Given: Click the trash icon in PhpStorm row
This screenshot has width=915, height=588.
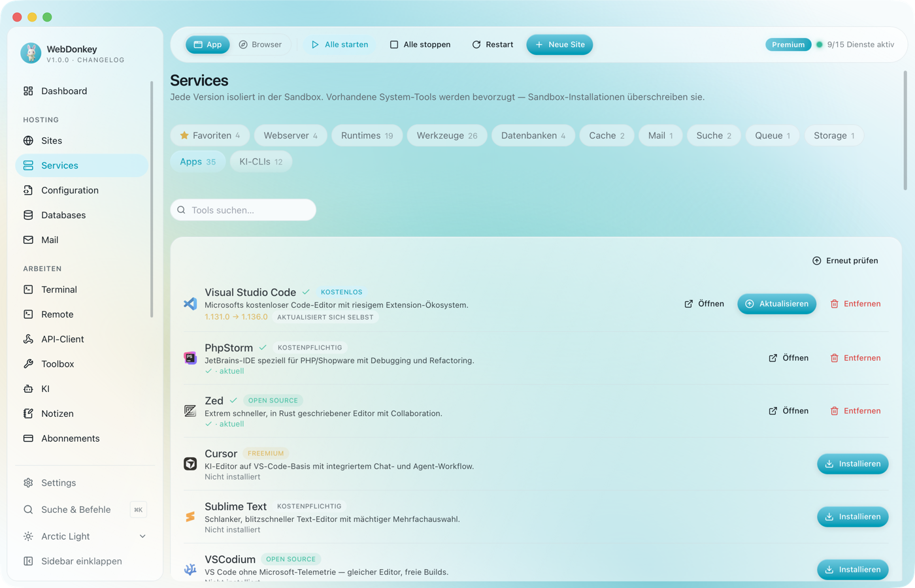Looking at the screenshot, I should (x=835, y=358).
